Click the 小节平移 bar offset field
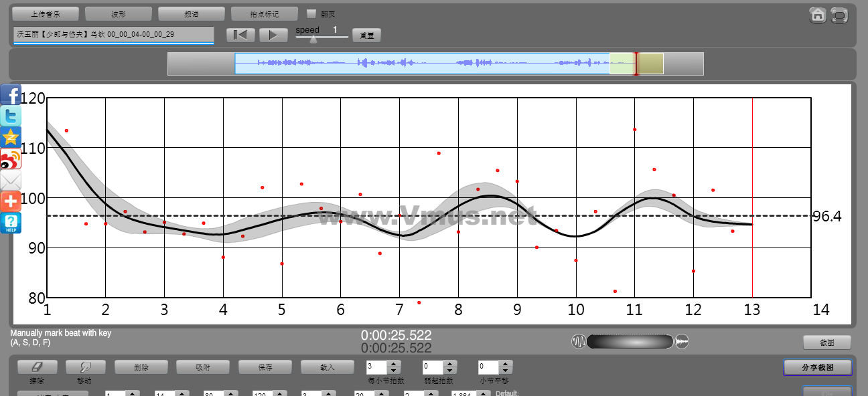Screen dimensions: 868x396 490,367
